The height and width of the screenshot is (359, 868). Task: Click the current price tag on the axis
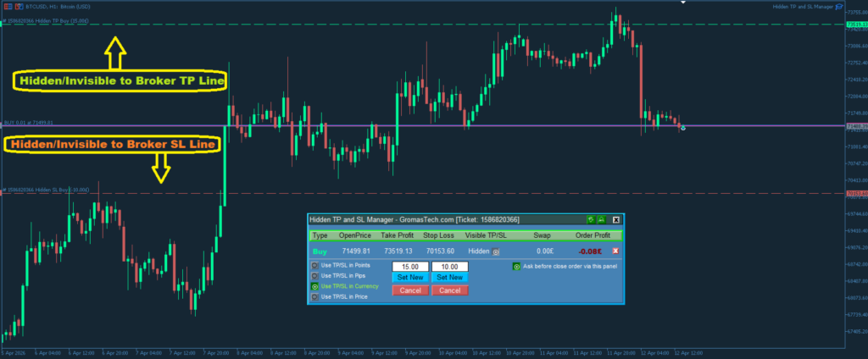pos(856,126)
